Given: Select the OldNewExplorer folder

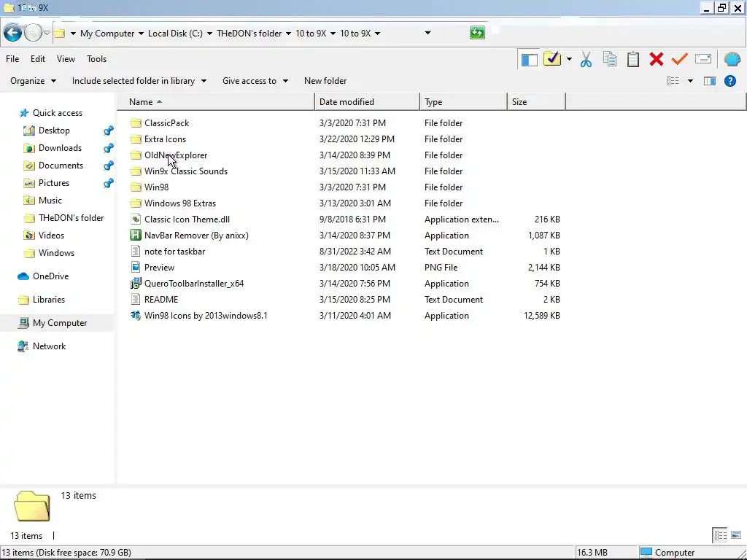Looking at the screenshot, I should [x=176, y=155].
